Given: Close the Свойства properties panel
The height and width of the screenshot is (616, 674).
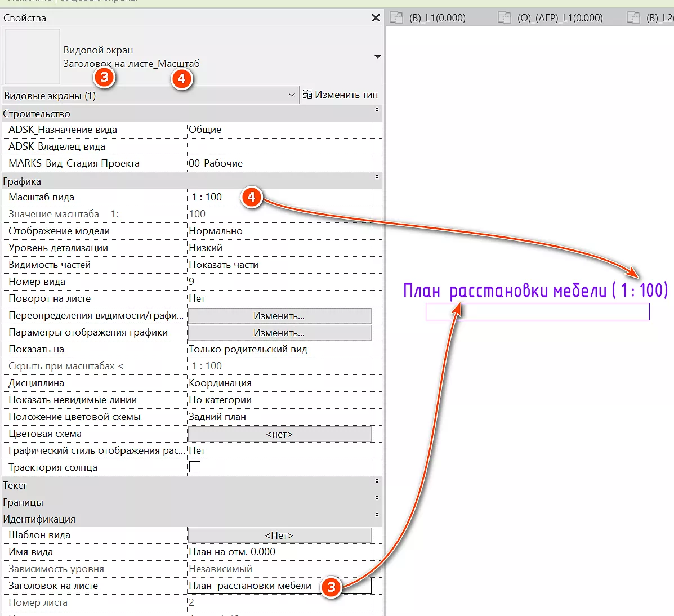Looking at the screenshot, I should pos(376,18).
